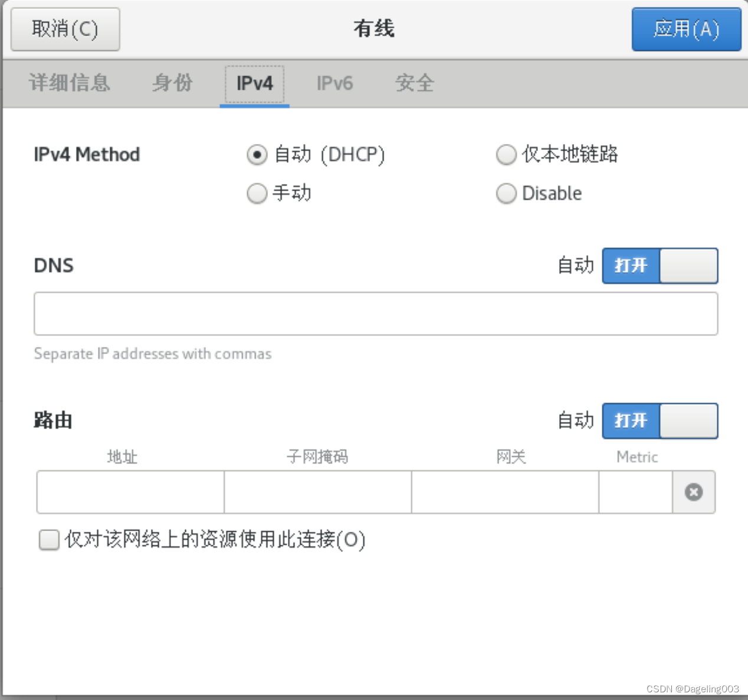
Task: Click the 取消(C) cancel button
Action: coord(65,29)
